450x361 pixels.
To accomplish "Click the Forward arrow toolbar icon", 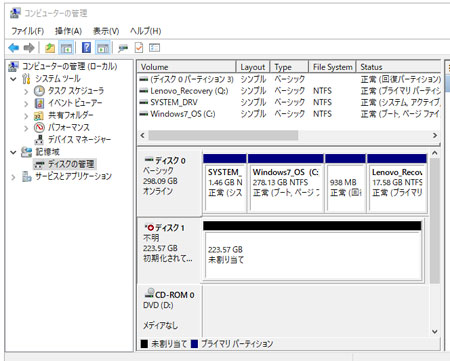I will click(29, 48).
